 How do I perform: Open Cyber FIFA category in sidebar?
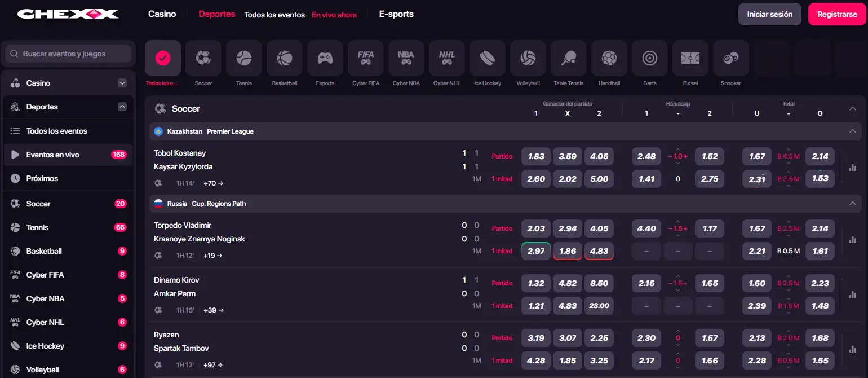[68, 275]
